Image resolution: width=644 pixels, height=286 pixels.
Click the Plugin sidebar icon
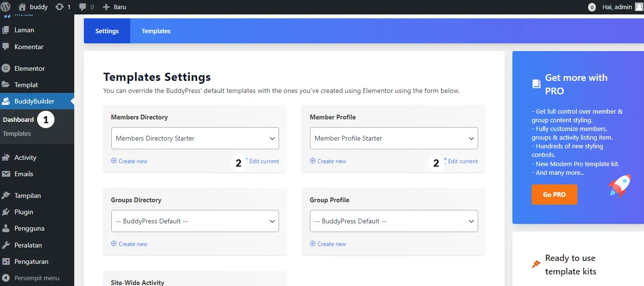pyautogui.click(x=6, y=212)
